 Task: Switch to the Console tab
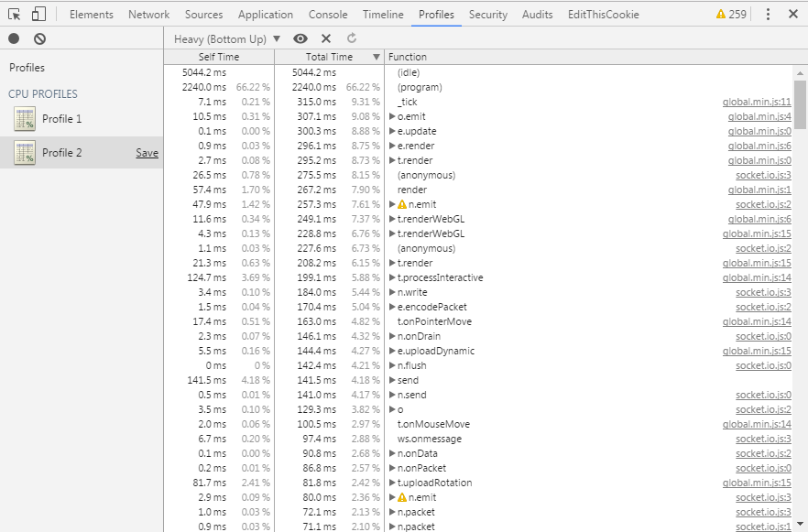coord(327,15)
